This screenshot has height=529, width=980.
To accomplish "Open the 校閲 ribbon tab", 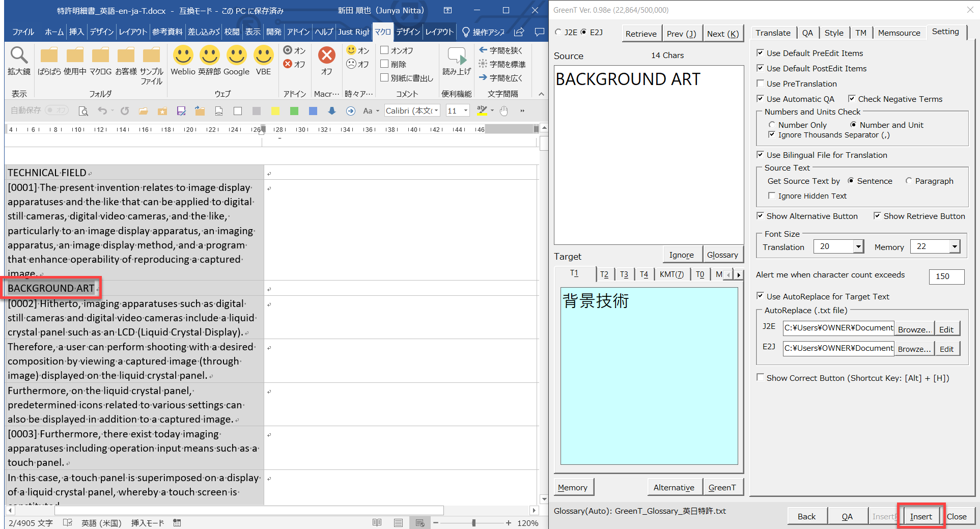I will tap(232, 32).
